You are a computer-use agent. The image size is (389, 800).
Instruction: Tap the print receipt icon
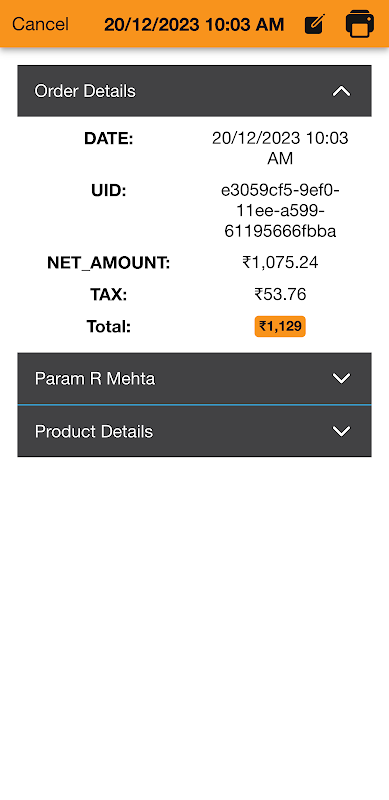point(360,23)
